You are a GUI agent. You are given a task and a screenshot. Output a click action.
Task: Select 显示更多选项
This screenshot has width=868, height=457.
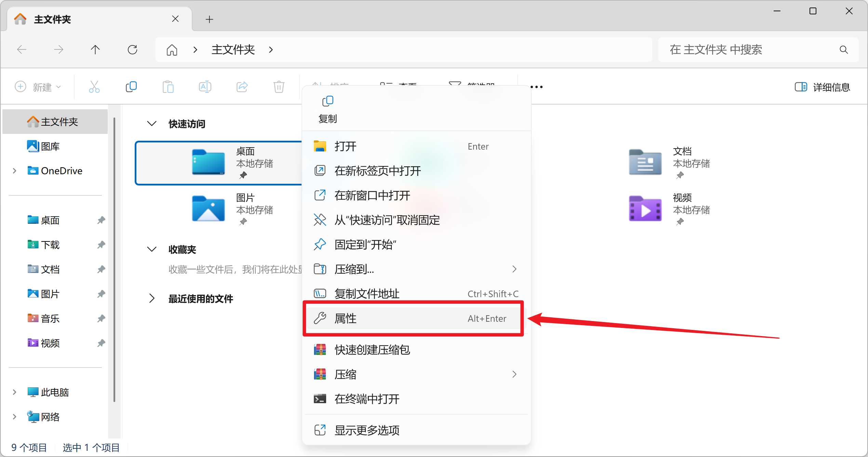[416, 431]
